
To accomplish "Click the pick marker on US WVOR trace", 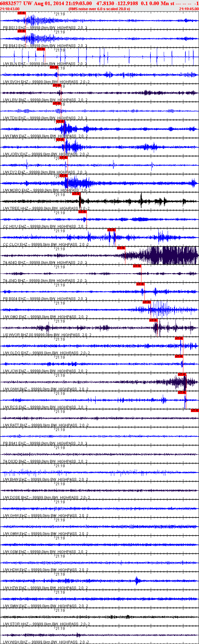I will (153, 320).
